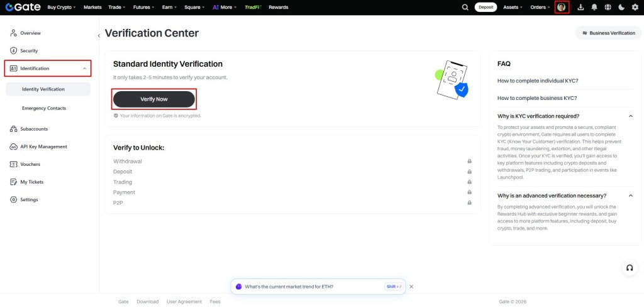
Task: Open the language globe icon
Action: coord(608,7)
